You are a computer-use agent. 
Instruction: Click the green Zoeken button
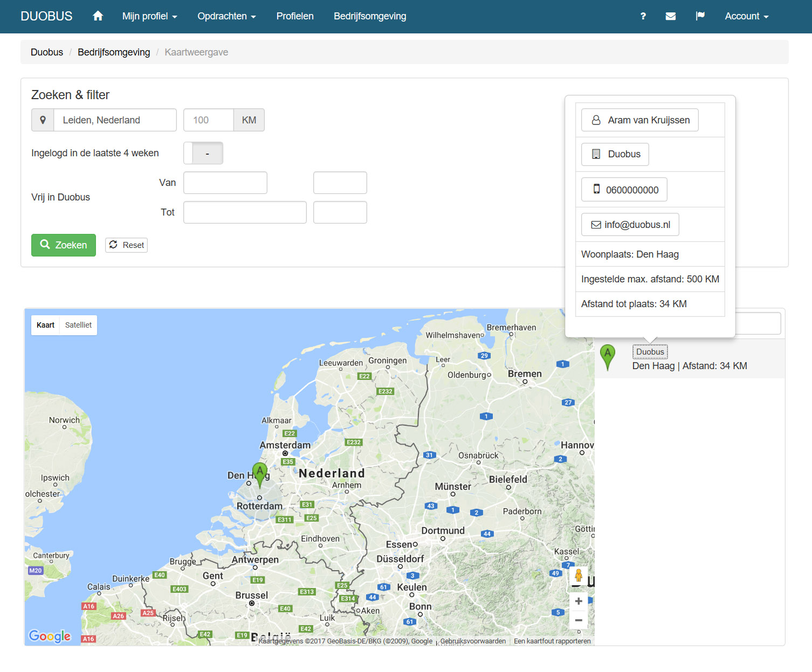point(64,245)
